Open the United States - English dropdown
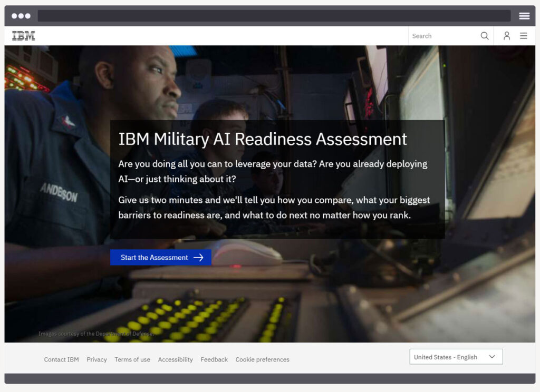 coord(456,357)
